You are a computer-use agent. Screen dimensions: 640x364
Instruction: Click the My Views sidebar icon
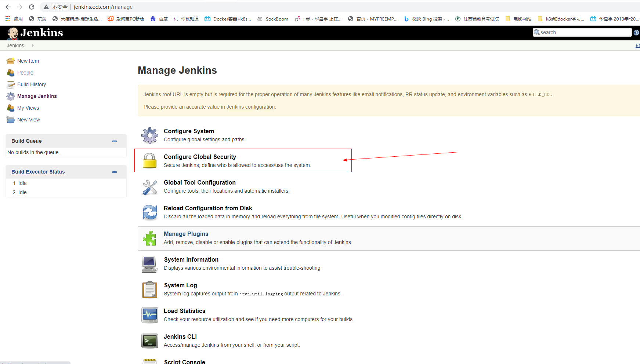tap(11, 108)
